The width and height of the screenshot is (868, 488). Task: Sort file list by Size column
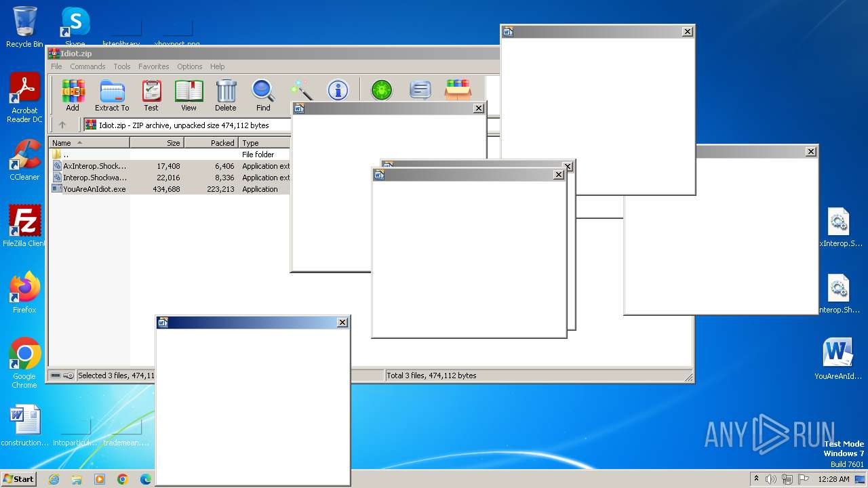(x=157, y=143)
